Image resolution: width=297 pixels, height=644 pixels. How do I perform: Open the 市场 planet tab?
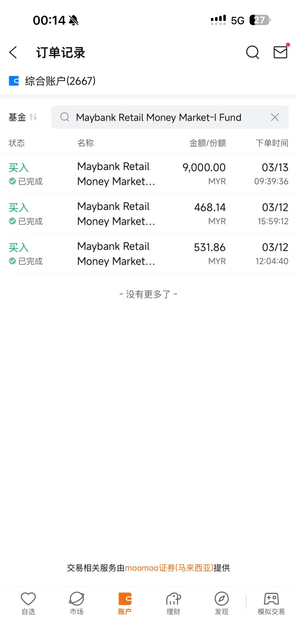[x=76, y=604]
